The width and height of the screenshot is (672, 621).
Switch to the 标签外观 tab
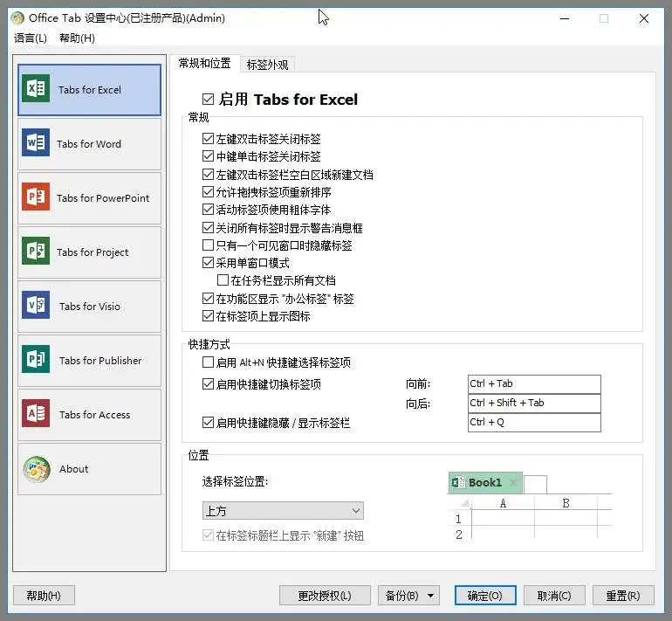[x=267, y=64]
